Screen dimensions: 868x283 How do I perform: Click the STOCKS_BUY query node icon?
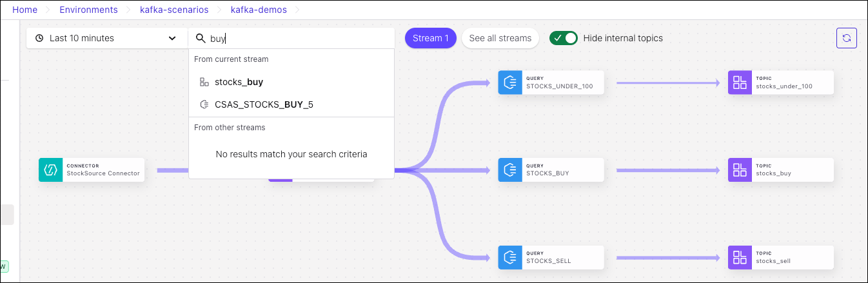point(510,170)
